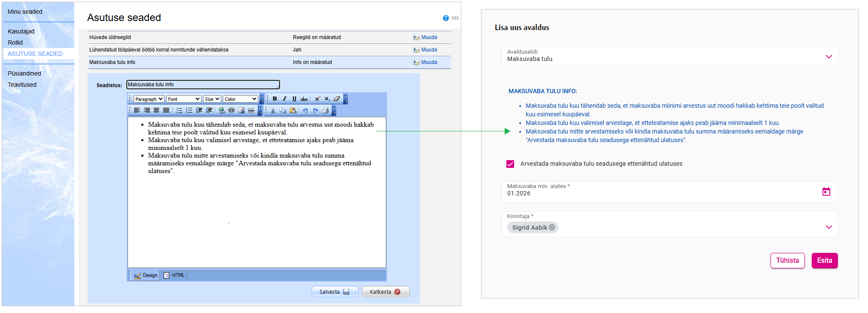This screenshot has width=868, height=313.
Task: Open the text Color dropdown
Action: [x=240, y=99]
